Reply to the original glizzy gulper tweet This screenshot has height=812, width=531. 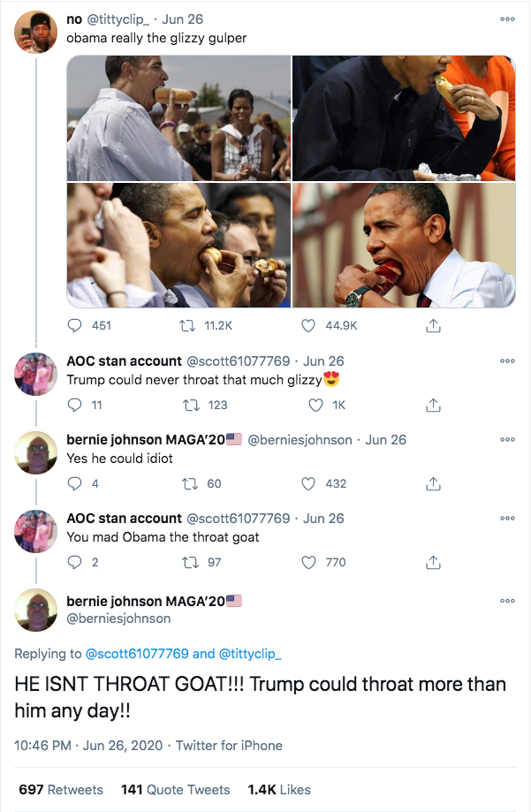point(75,325)
